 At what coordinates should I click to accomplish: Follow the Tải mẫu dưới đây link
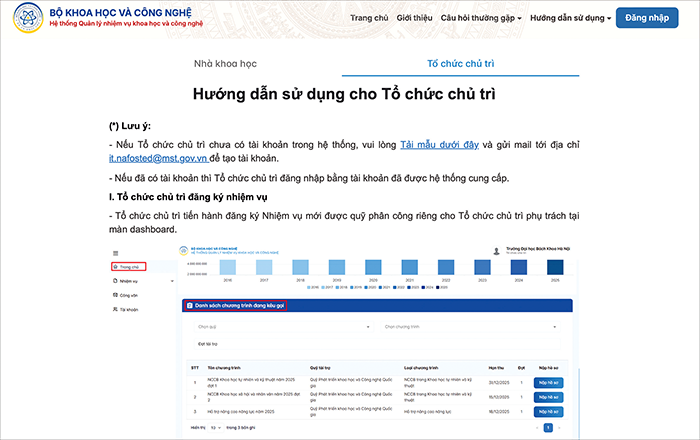[441, 144]
